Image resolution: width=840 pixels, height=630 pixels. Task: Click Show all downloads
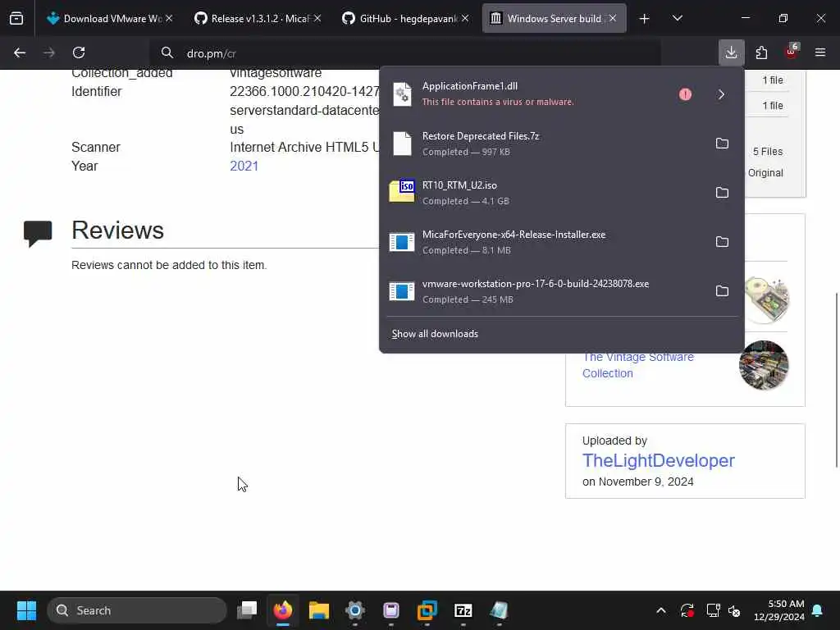435,334
